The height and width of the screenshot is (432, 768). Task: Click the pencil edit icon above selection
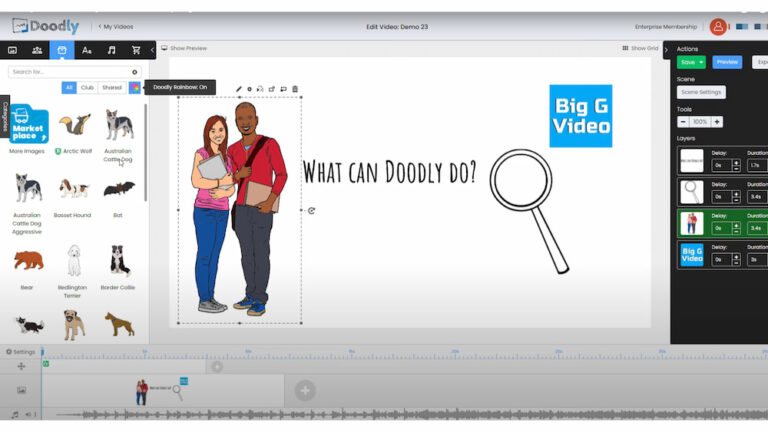(x=239, y=89)
